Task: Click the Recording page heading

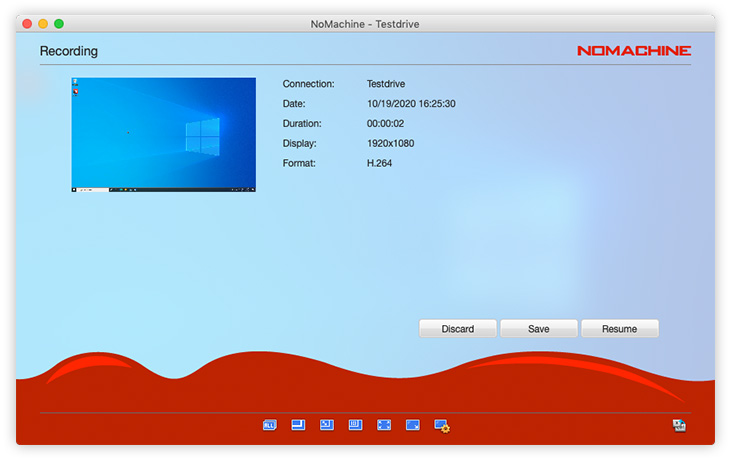Action: click(69, 51)
